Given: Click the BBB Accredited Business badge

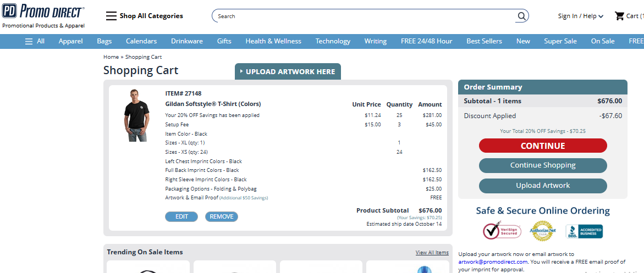Looking at the screenshot, I should click(x=584, y=231).
